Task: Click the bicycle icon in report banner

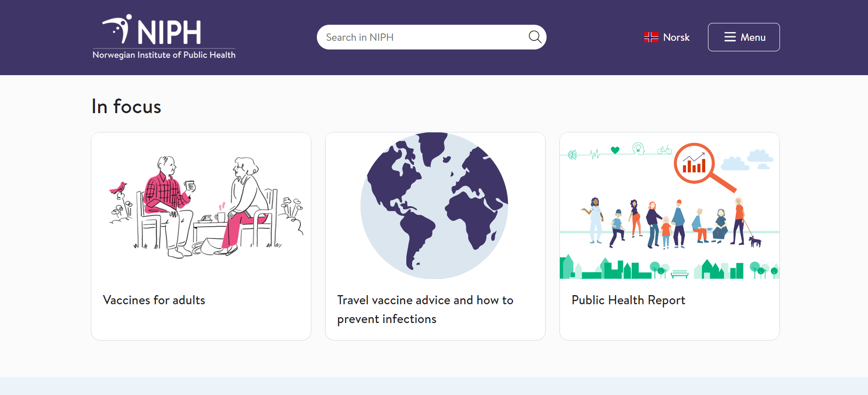Action: pos(664,149)
